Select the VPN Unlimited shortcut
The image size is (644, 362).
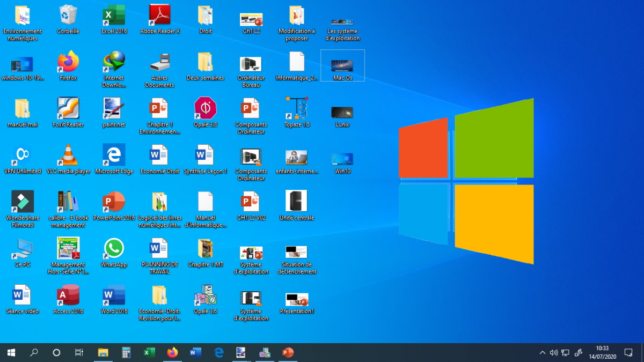(x=23, y=160)
